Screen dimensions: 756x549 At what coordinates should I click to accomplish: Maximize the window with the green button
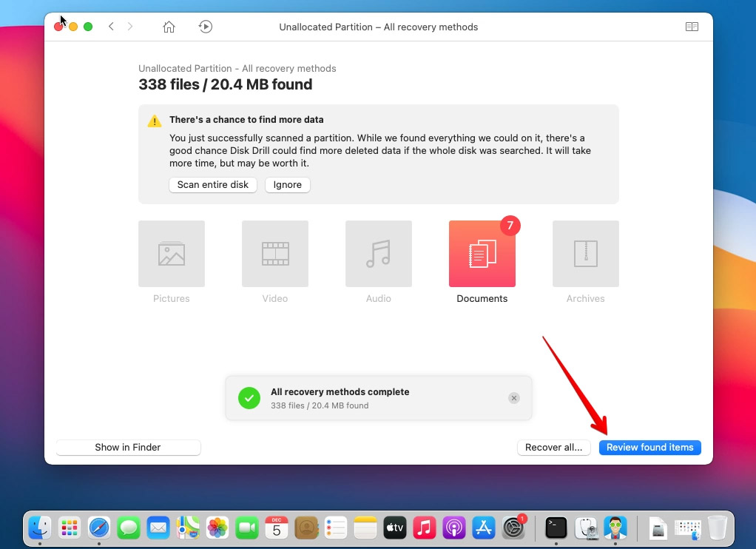[x=88, y=27]
